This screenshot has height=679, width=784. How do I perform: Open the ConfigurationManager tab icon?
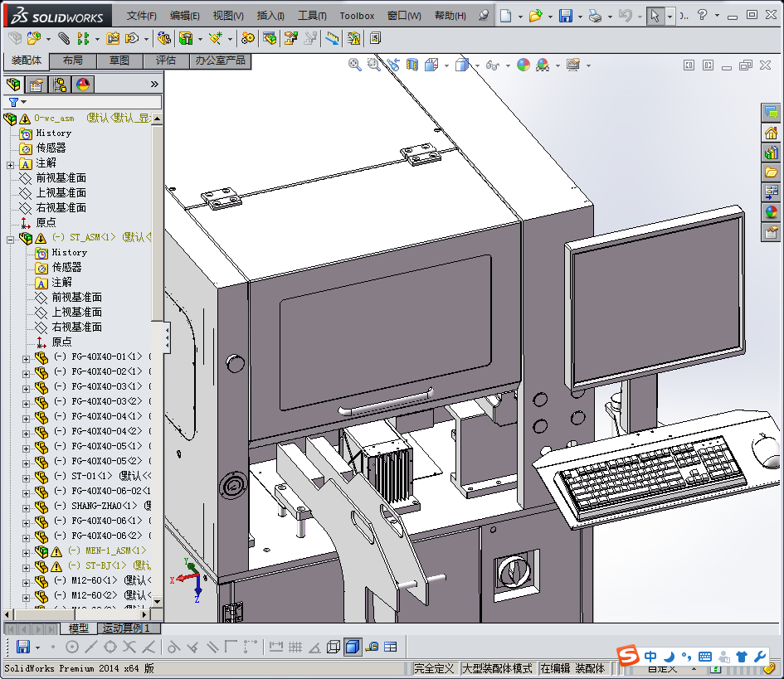tap(60, 84)
